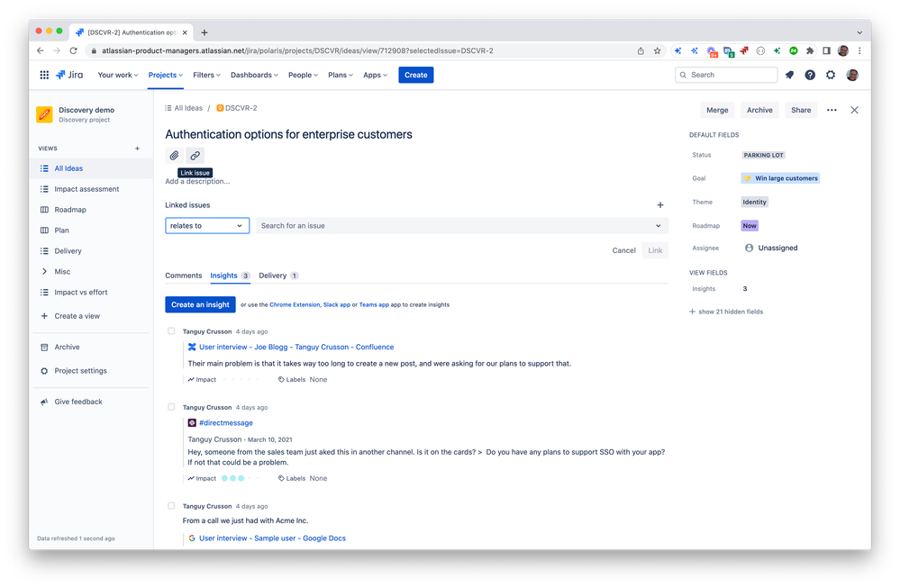Expand the Dashboards menu
900x588 pixels.
(254, 75)
